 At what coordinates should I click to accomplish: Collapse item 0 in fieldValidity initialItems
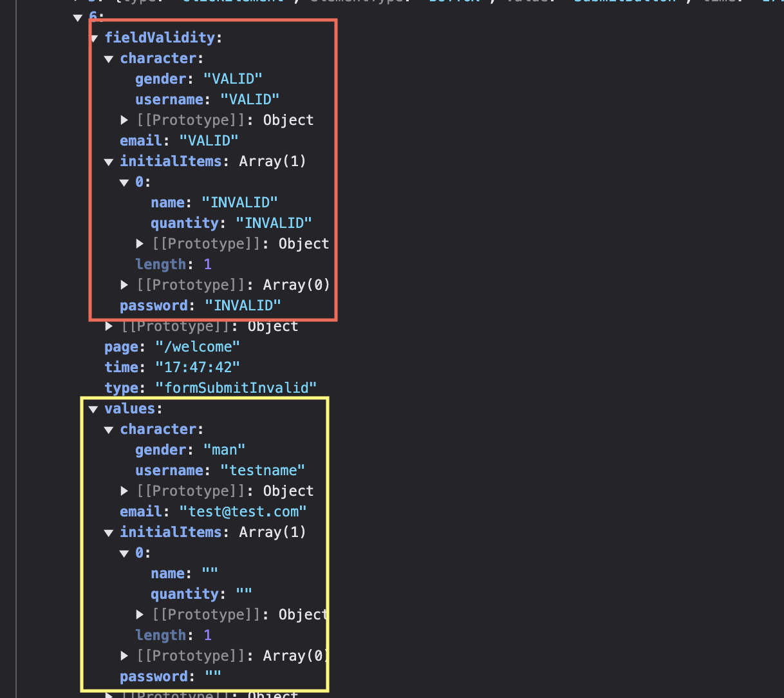(124, 183)
